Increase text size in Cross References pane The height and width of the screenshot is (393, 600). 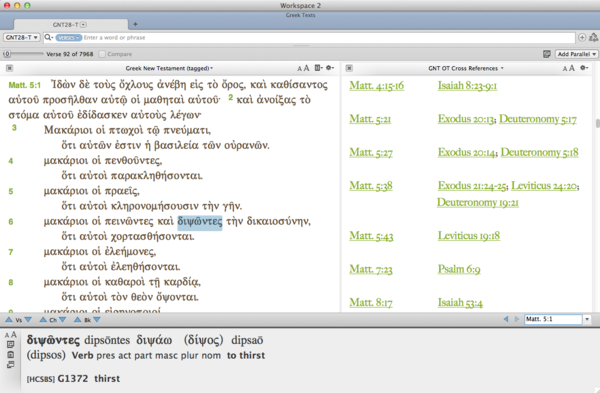572,68
